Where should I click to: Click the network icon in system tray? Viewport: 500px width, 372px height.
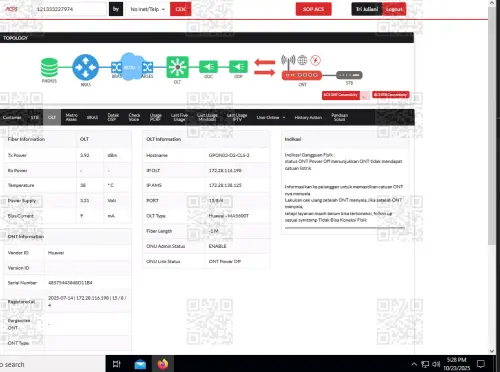(425, 364)
